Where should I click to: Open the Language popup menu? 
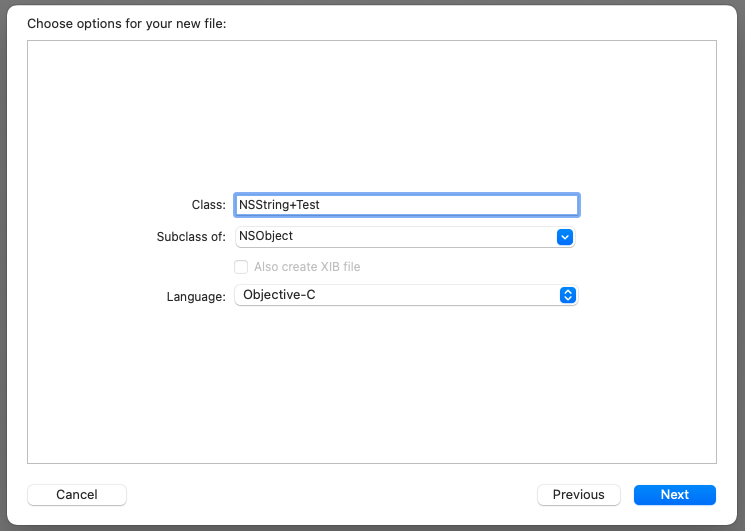(406, 295)
